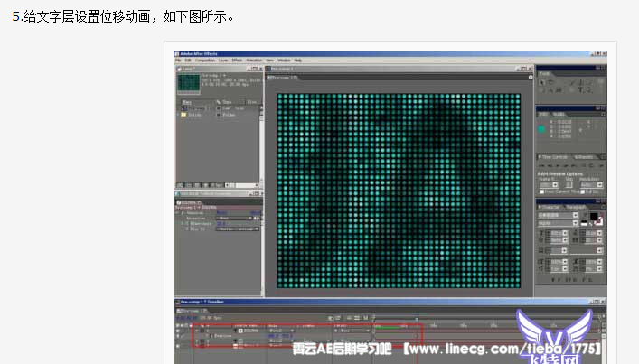Collapse the effect triangle in Effect Controls
The height and width of the screenshot is (364, 639).
click(178, 213)
